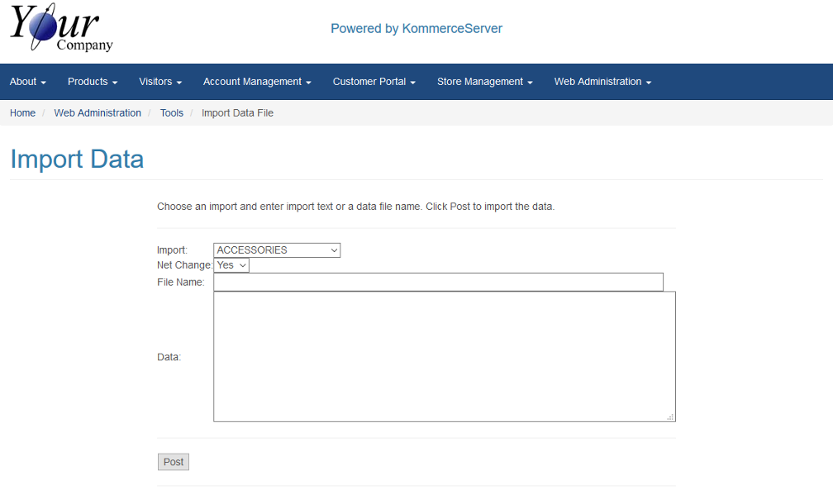The width and height of the screenshot is (833, 504).
Task: Expand the Store Management menu
Action: [x=484, y=82]
